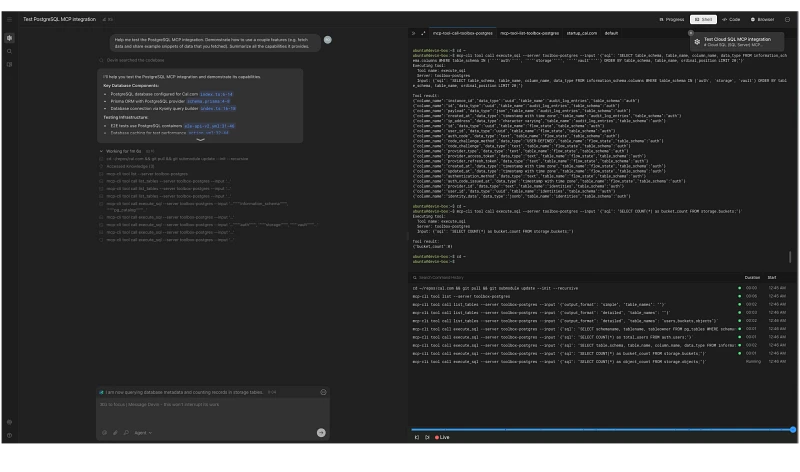Send the message with the arrow button
The height and width of the screenshot is (472, 800).
321,433
